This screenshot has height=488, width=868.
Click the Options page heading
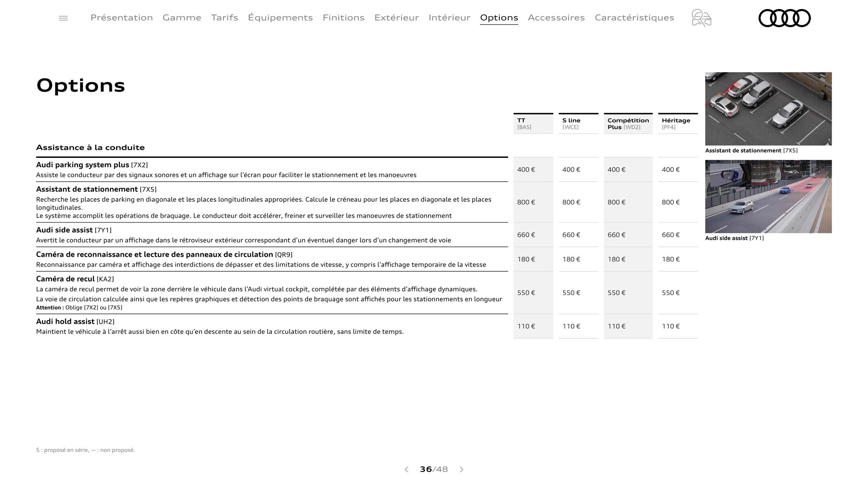[81, 85]
